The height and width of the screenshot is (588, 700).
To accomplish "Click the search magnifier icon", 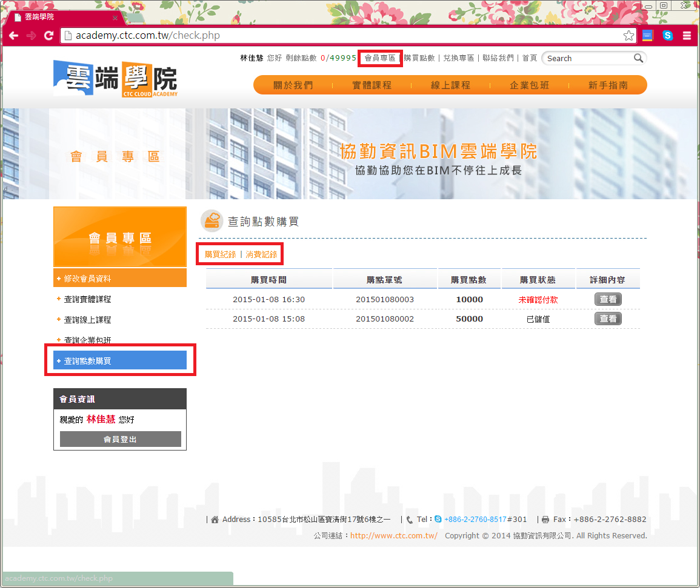I will pyautogui.click(x=638, y=58).
